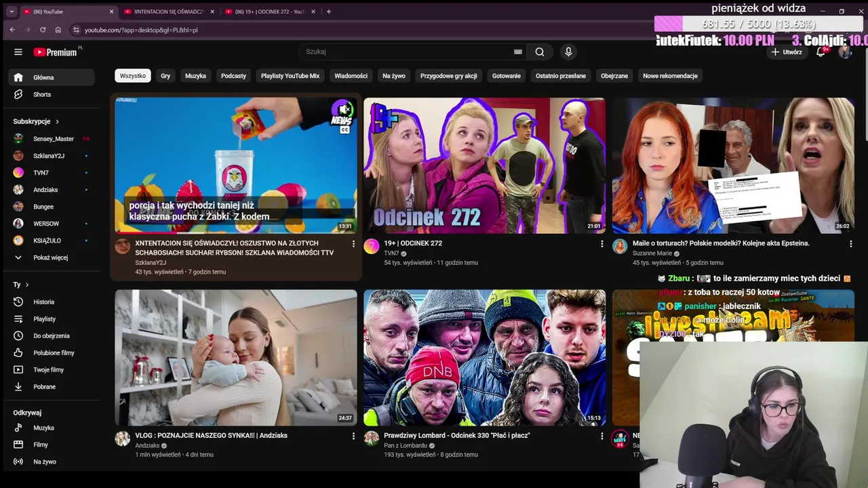Screen dimensions: 868x488
Task: Select Przygodowe gry akcji chip
Action: 449,76
